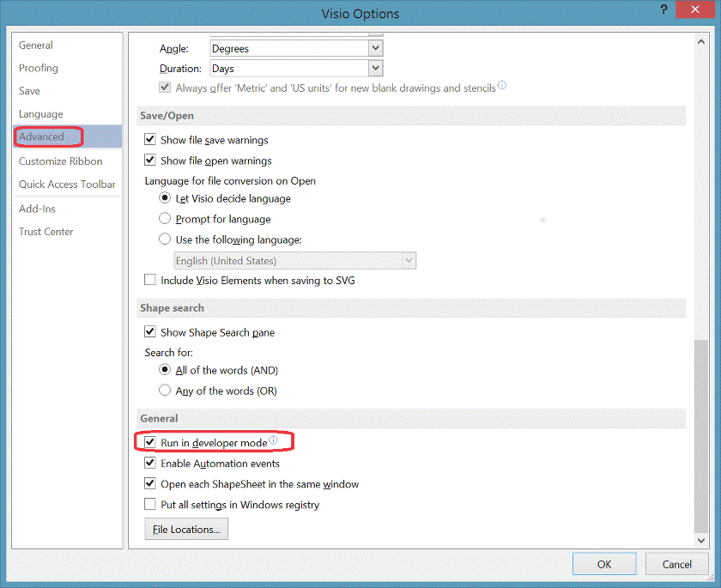
Task: Open the Customize Ribbon category
Action: pyautogui.click(x=60, y=161)
